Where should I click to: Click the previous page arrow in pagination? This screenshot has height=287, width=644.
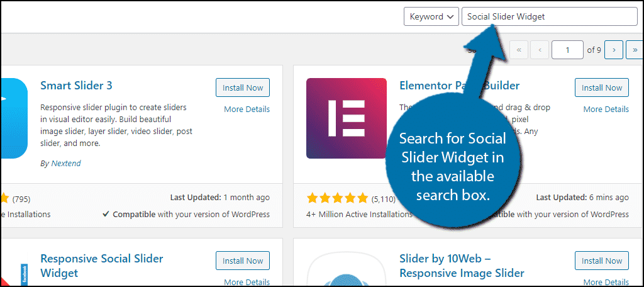[x=540, y=49]
